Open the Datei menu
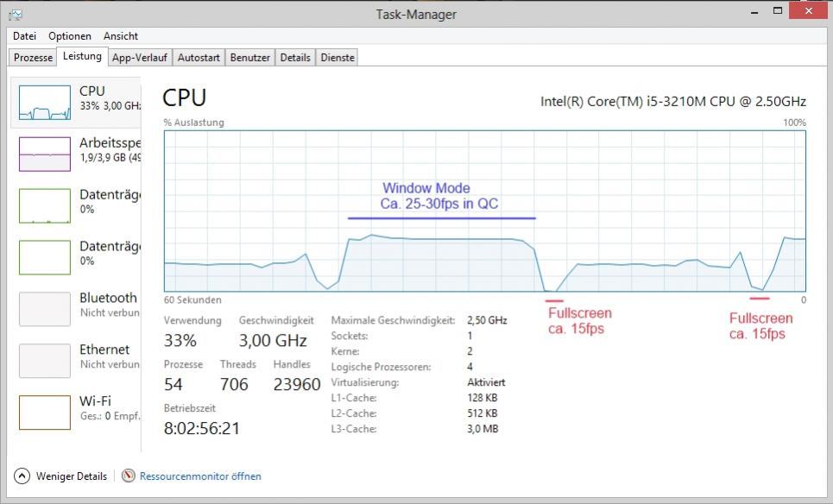Image resolution: width=833 pixels, height=504 pixels. click(24, 36)
